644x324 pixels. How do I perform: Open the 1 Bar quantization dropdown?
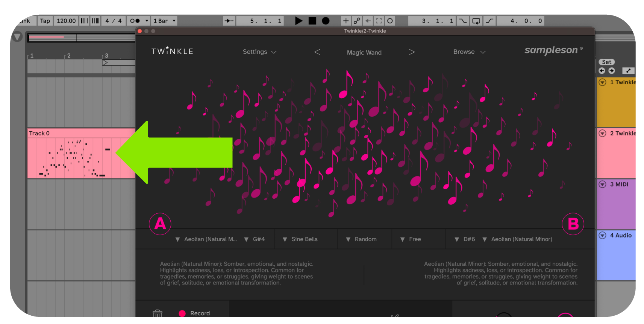pyautogui.click(x=164, y=21)
